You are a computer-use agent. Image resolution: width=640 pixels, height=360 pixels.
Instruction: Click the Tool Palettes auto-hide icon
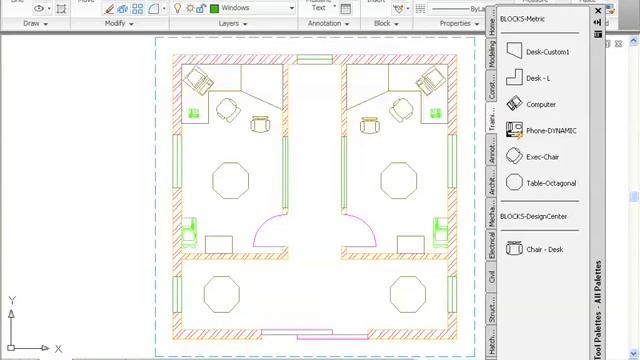(598, 22)
